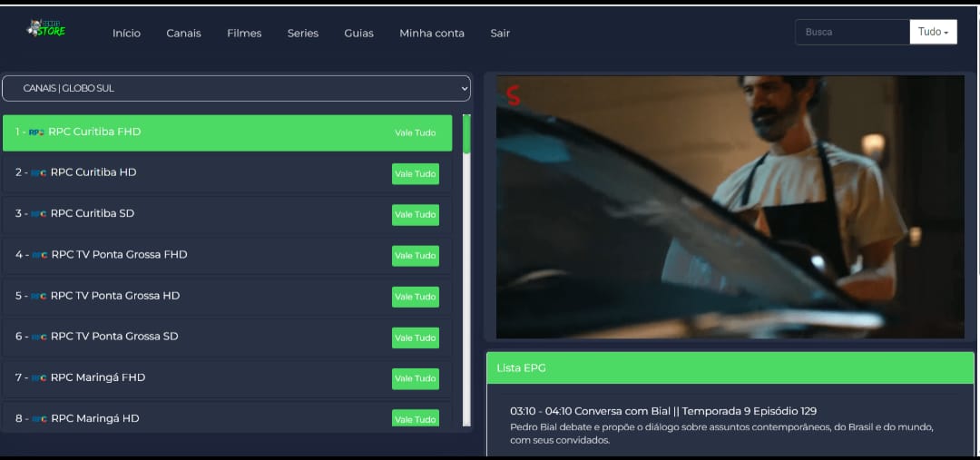Go to the Filmes menu
This screenshot has height=460, width=980.
(244, 33)
